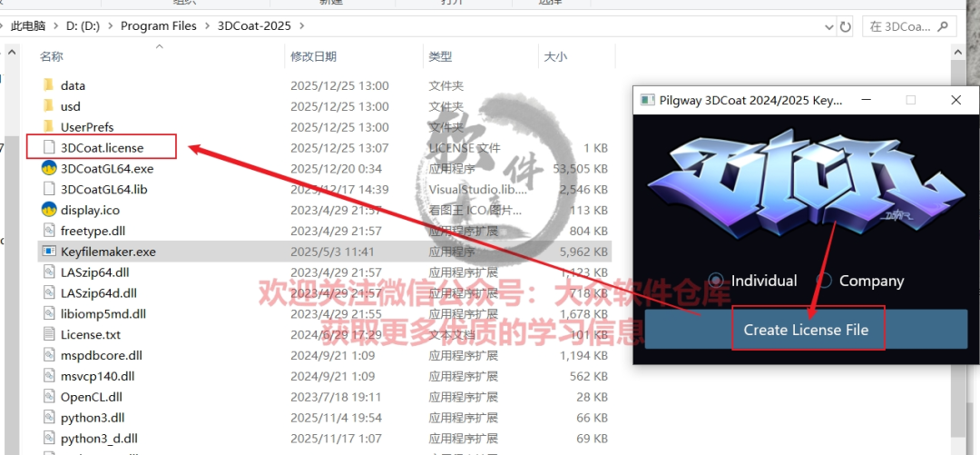This screenshot has height=455, width=980.
Task: Expand the chevron after 3DCoat-2025
Action: pyautogui.click(x=302, y=26)
